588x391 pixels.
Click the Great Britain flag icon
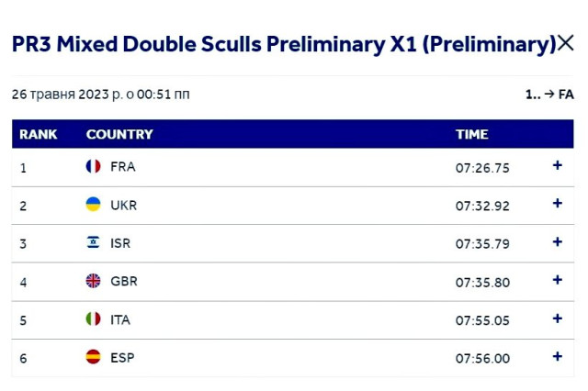coord(93,281)
